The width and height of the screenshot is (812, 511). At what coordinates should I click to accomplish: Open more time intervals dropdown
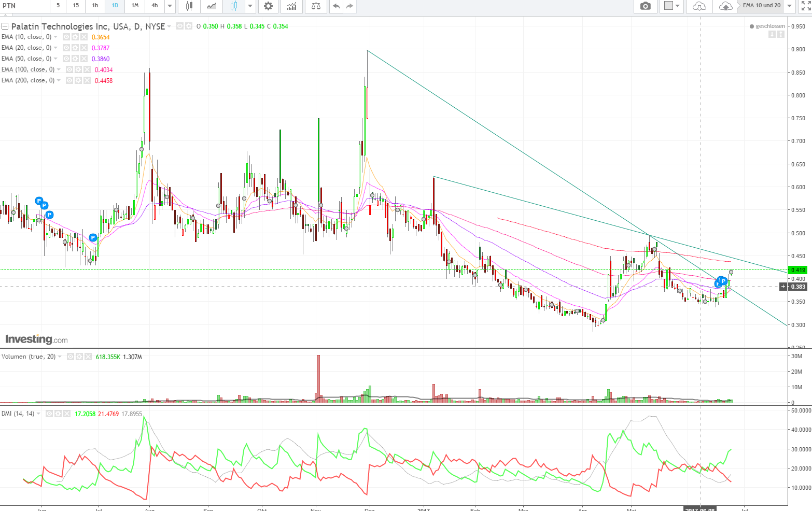pos(170,6)
